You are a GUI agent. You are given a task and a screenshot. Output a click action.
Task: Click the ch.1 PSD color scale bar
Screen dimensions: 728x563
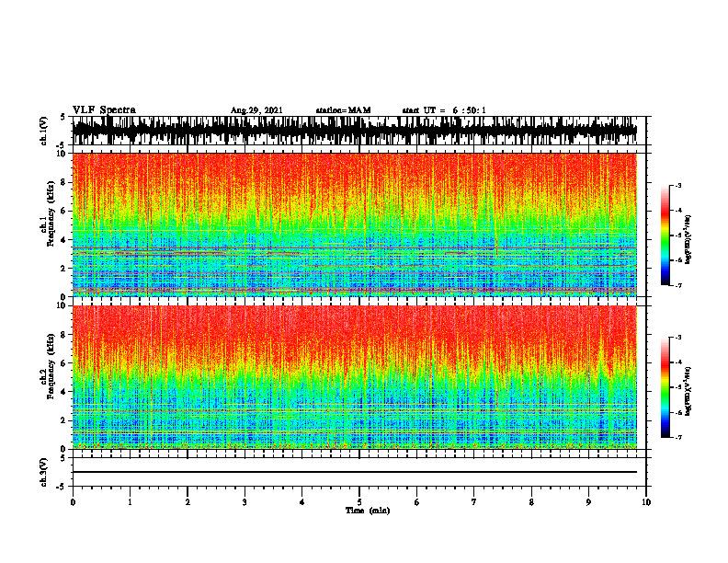tap(665, 236)
